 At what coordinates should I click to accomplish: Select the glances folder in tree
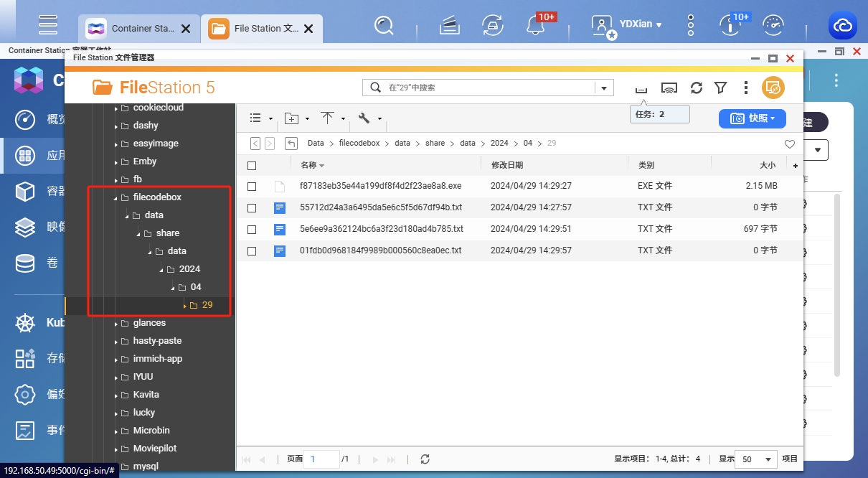pos(149,323)
